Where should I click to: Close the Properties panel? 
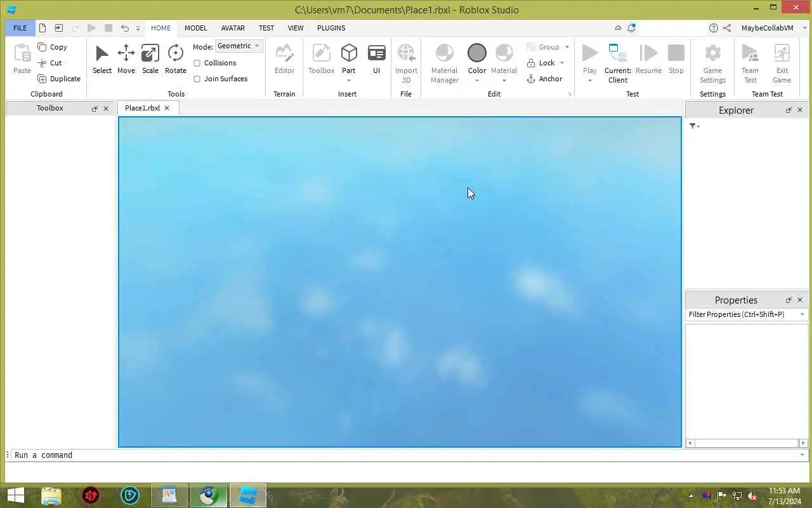coord(800,300)
